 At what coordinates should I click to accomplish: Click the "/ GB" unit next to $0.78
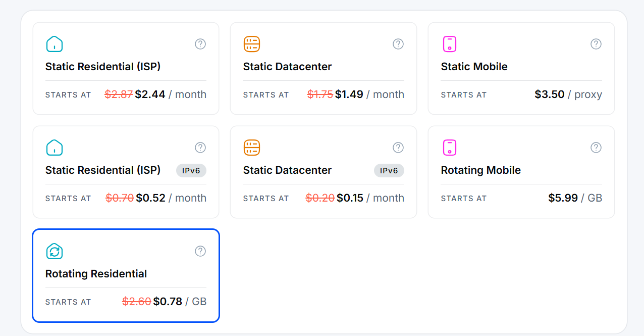tap(196, 302)
